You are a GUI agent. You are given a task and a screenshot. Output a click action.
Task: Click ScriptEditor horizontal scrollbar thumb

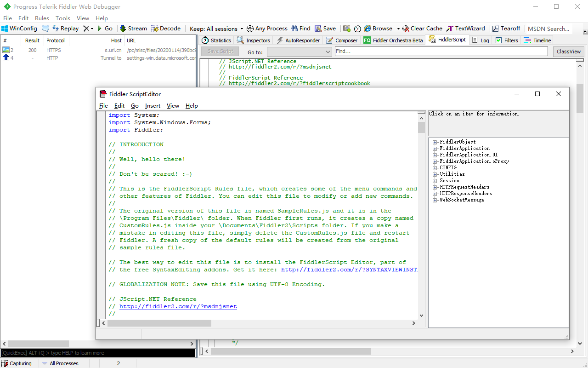(x=159, y=323)
